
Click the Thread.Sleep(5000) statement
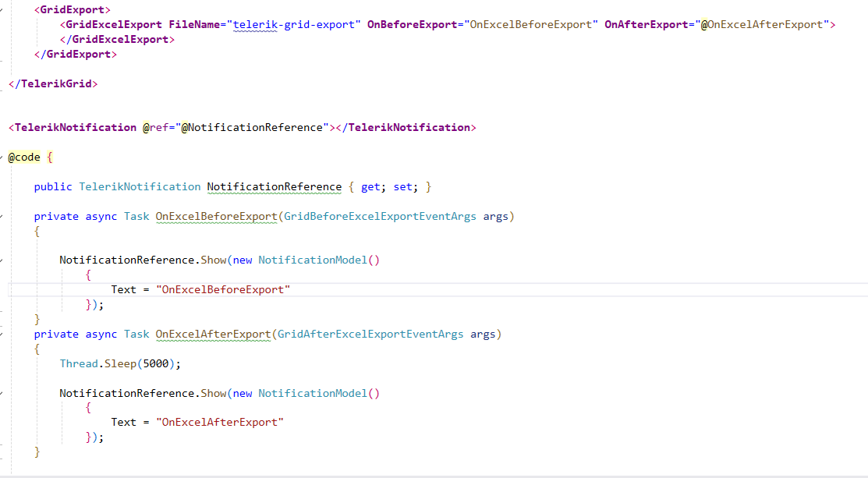(120, 363)
